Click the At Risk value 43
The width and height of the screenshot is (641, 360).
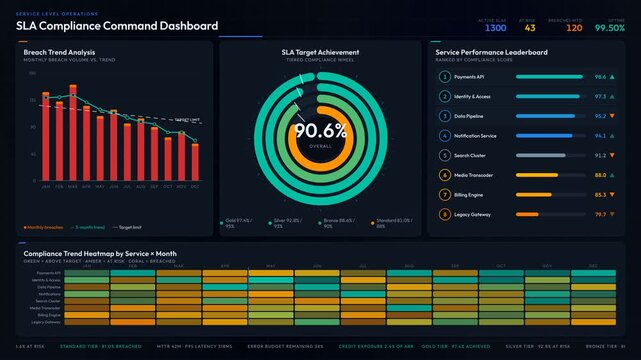click(530, 28)
